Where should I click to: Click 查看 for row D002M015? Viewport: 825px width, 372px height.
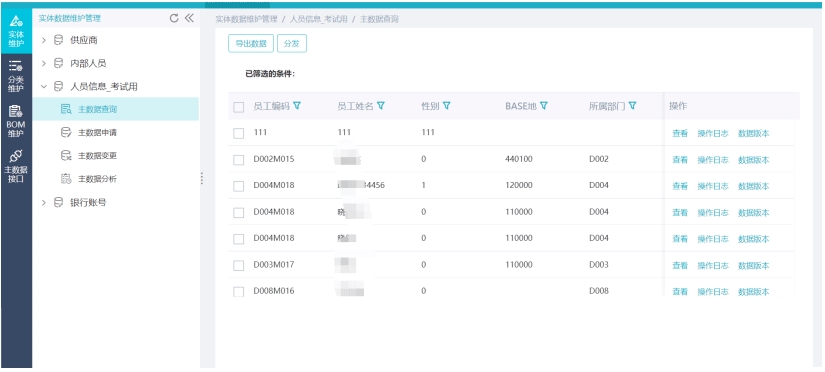pos(680,160)
